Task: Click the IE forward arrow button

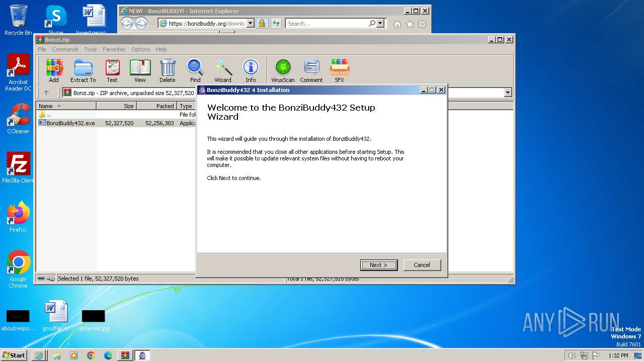Action: point(141,23)
